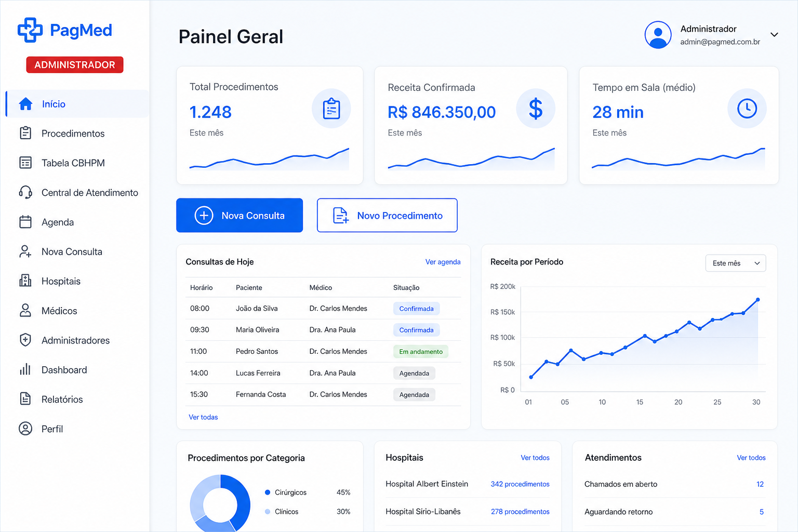
Task: Follow the Ver agenda link
Action: 443,262
